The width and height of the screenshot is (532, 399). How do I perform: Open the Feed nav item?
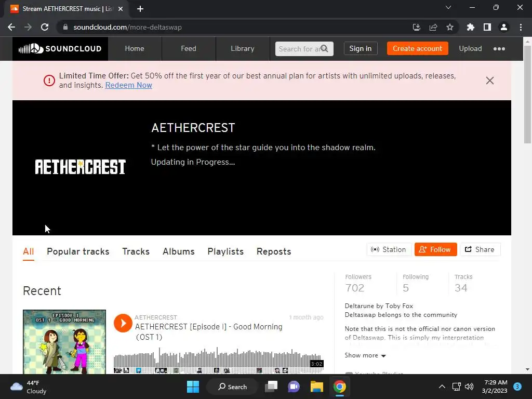(x=188, y=48)
